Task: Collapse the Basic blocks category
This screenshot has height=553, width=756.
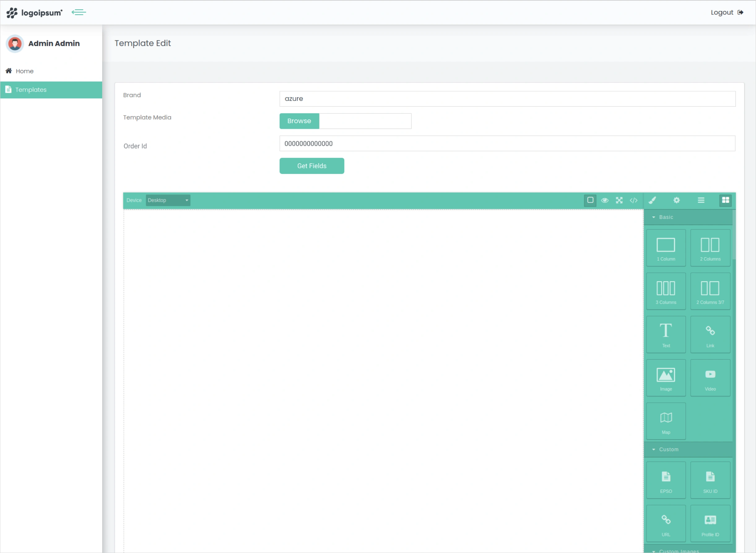Action: point(666,217)
